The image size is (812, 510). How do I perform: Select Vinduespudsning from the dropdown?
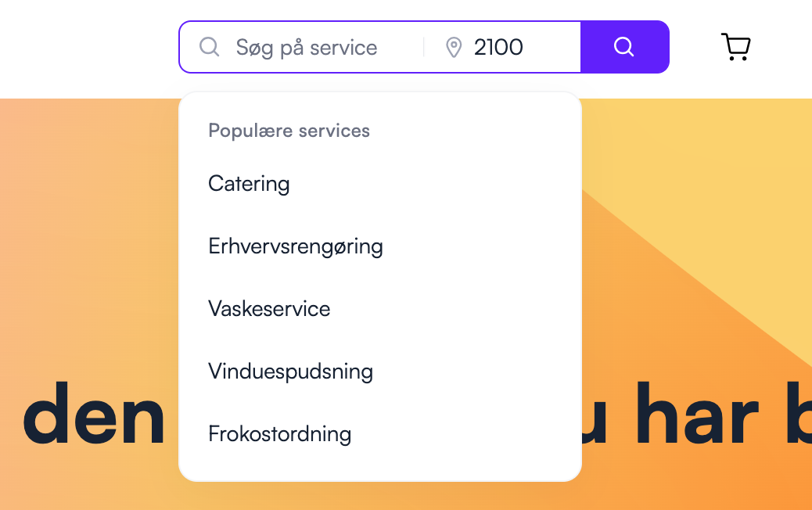click(x=290, y=371)
